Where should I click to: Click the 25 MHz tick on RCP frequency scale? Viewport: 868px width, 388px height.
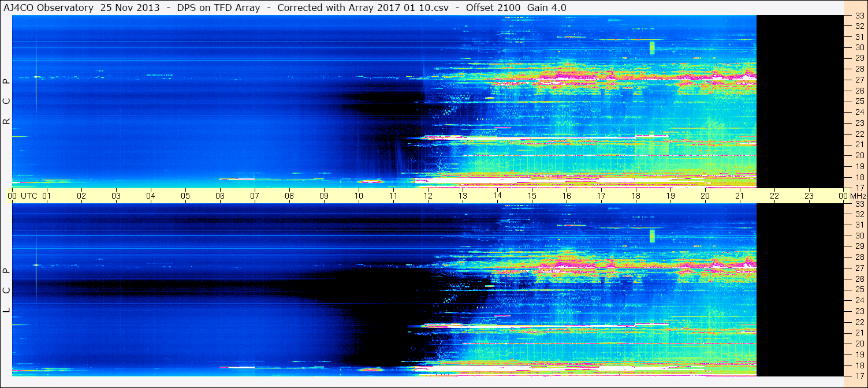(859, 101)
